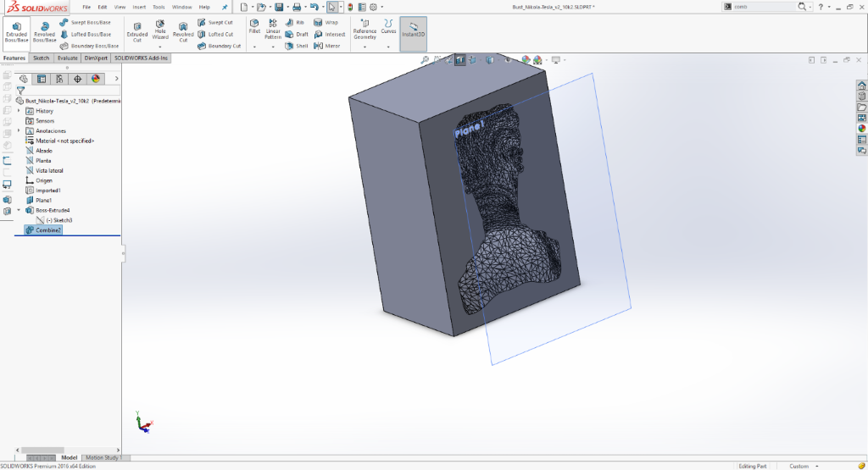The image size is (868, 470).
Task: Select the Fillet tool
Action: (x=254, y=26)
